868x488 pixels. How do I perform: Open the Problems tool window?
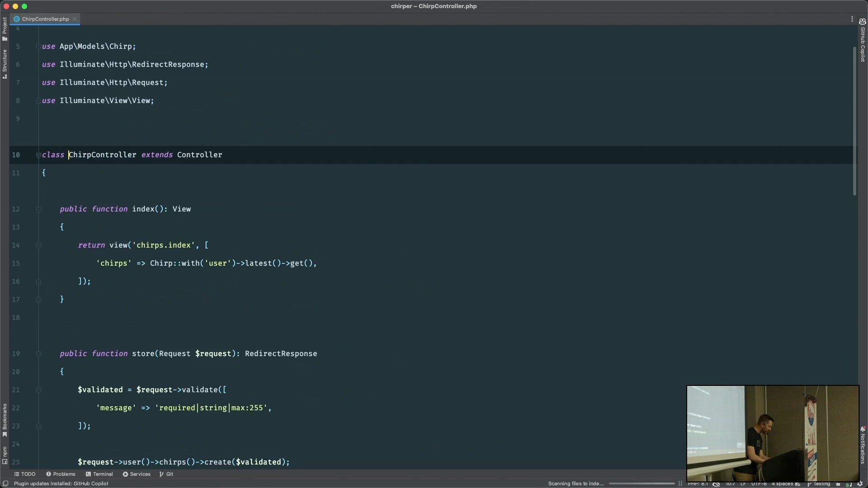pyautogui.click(x=61, y=474)
